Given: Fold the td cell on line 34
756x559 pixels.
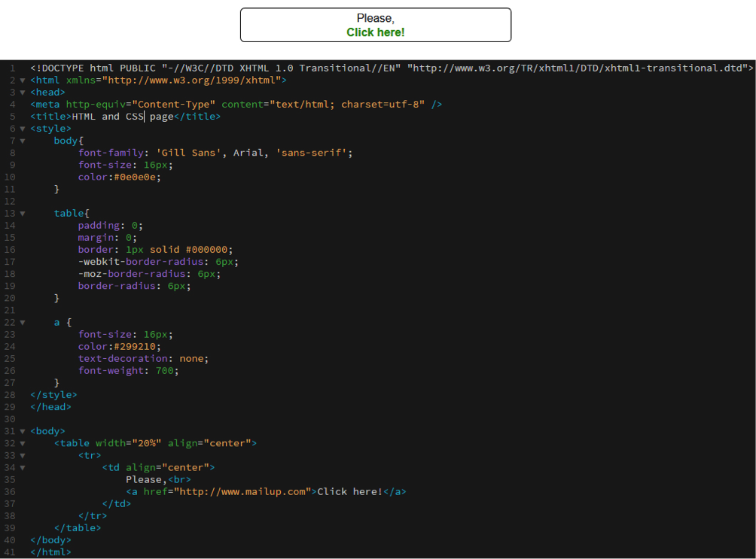Looking at the screenshot, I should pos(23,467).
